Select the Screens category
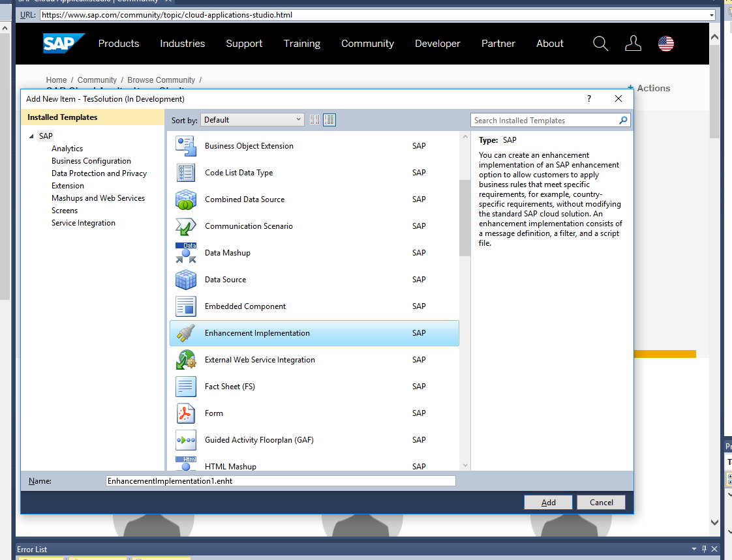 point(65,211)
